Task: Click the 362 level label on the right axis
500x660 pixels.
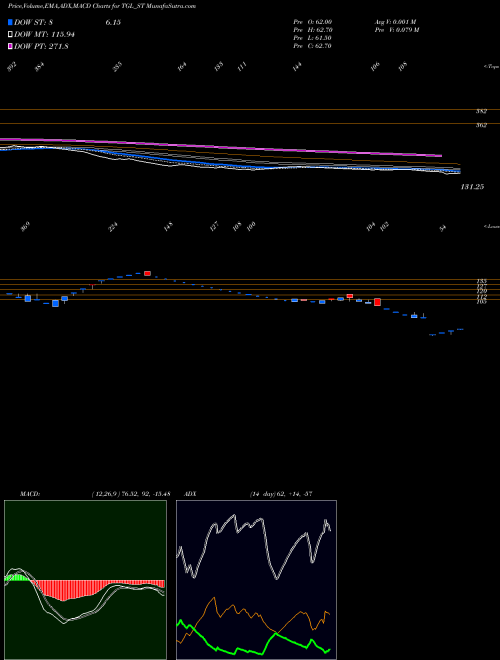Action: coord(481,125)
